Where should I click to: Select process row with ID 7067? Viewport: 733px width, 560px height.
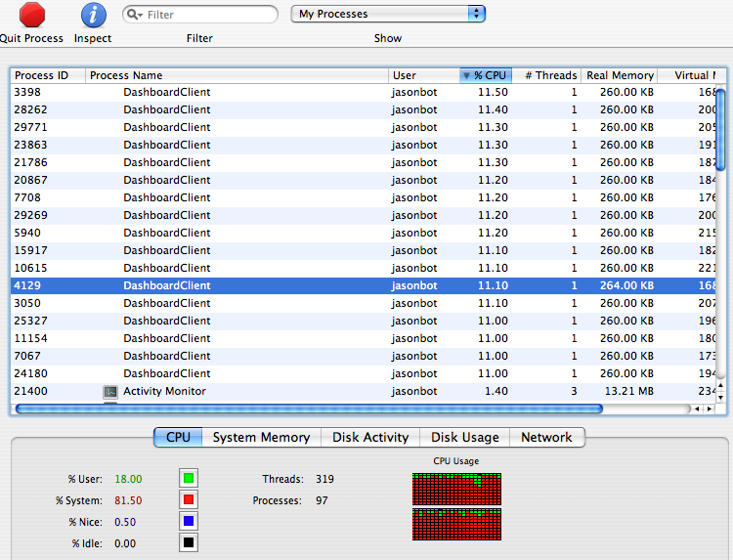(364, 356)
